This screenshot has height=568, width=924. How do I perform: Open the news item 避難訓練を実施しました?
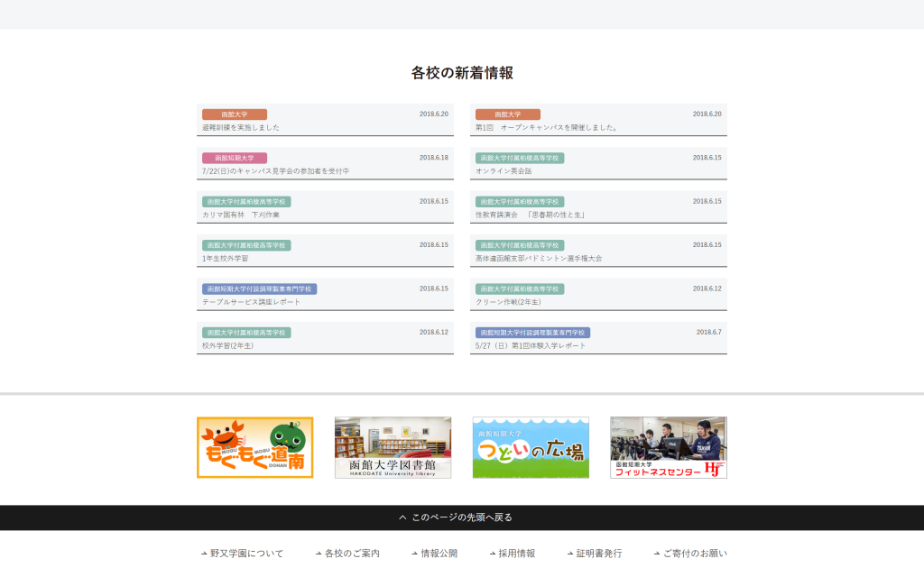coord(325,120)
